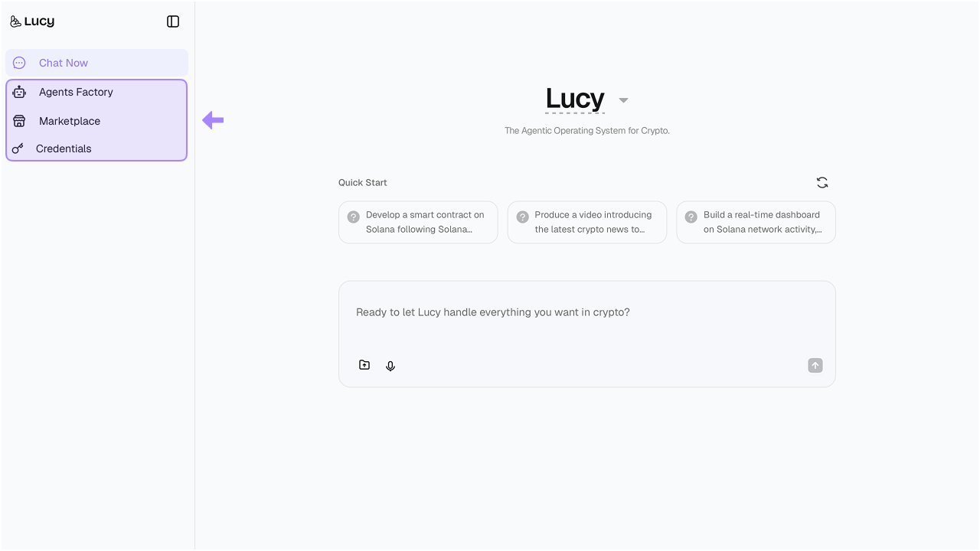Image resolution: width=980 pixels, height=551 pixels.
Task: Click the large Lucy heading
Action: 575,99
